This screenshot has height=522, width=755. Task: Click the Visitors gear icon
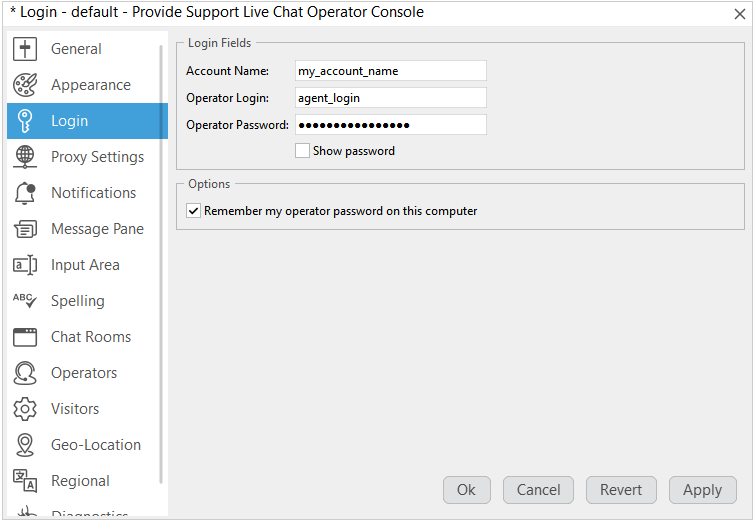tap(25, 409)
